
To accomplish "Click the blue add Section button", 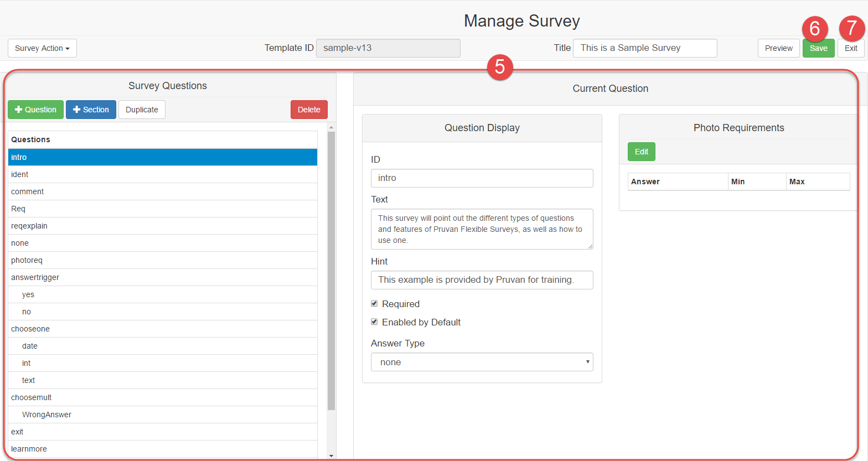I will pyautogui.click(x=91, y=110).
